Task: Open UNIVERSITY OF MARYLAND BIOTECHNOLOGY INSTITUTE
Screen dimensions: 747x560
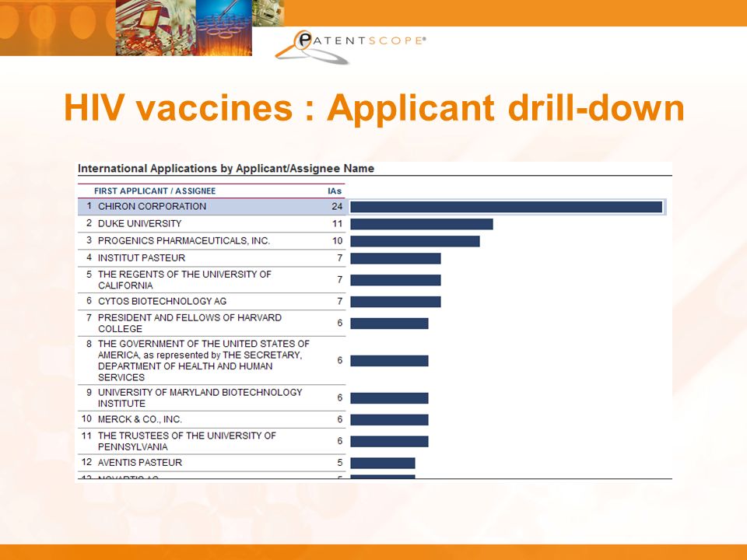Action: pos(200,397)
